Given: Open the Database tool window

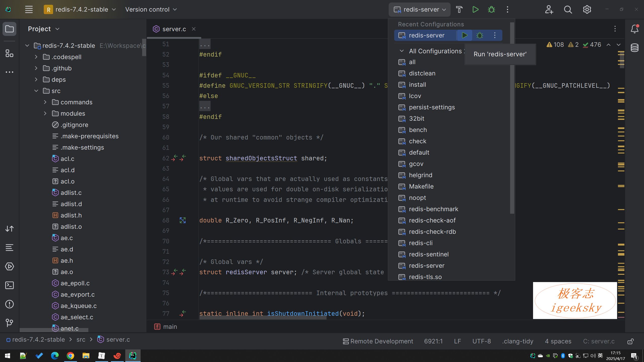Looking at the screenshot, I should click(x=634, y=48).
